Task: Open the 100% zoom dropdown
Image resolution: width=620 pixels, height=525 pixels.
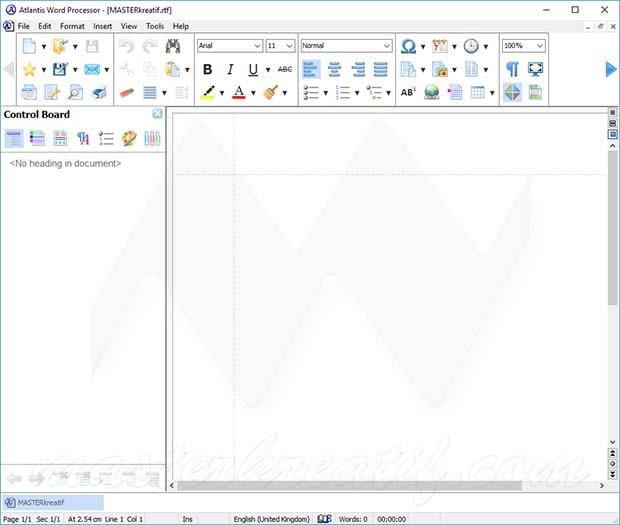Action: (x=540, y=46)
